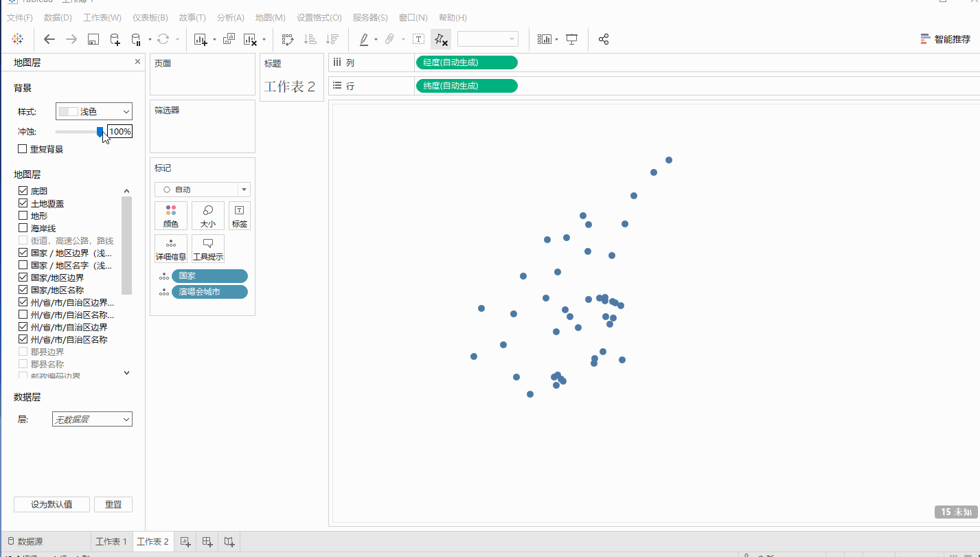Open the 标签 label mark card
Screen dimensions: 980x557
coord(240,216)
